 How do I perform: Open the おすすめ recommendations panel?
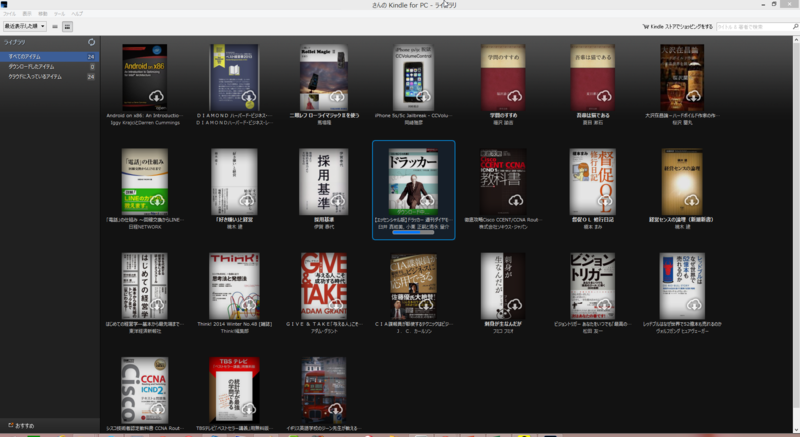pos(21,425)
